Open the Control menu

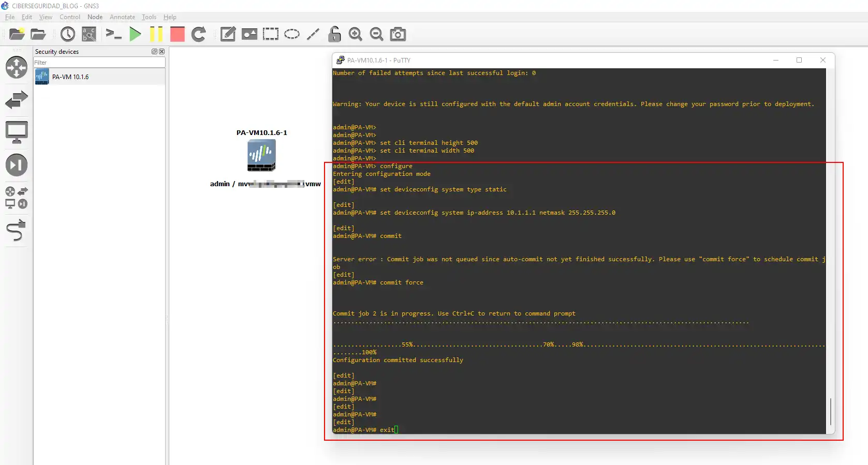point(70,17)
